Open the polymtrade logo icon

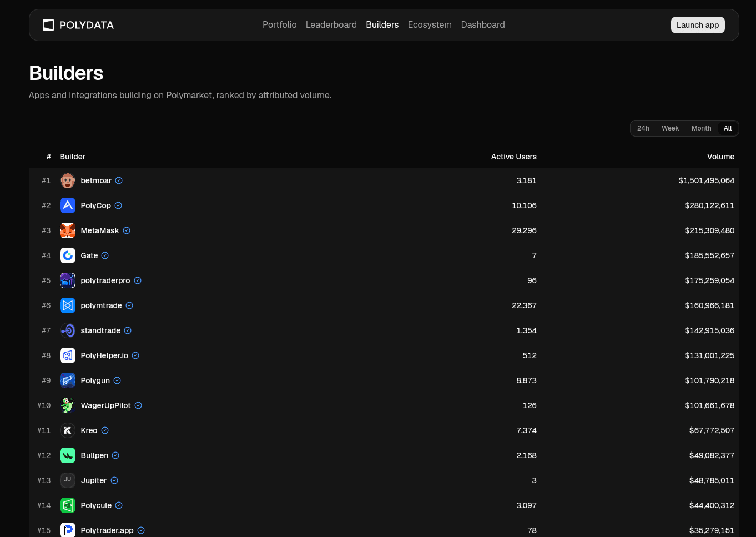point(68,305)
